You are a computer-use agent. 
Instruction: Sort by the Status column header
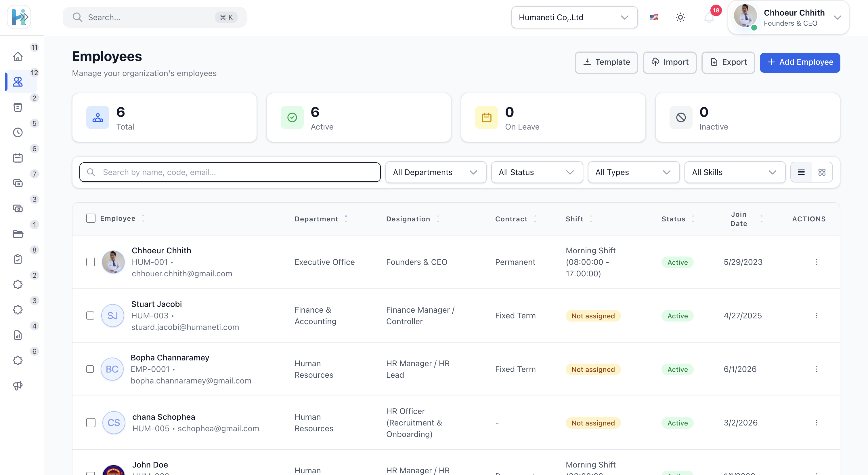pos(678,219)
